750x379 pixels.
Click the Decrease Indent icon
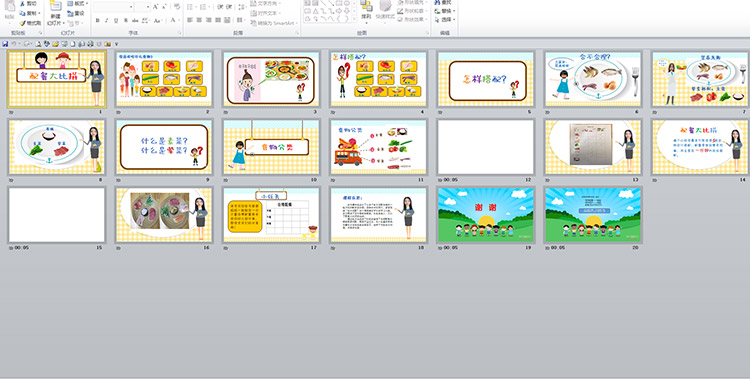coord(220,7)
